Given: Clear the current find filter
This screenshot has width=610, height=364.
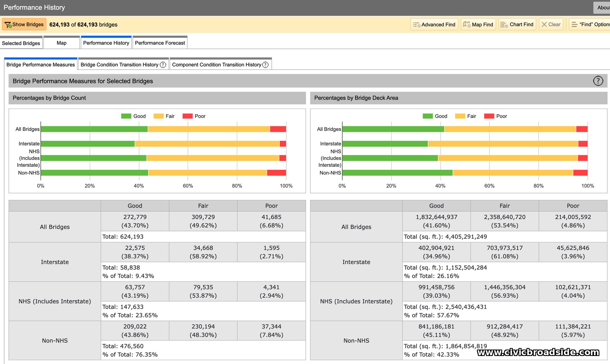Looking at the screenshot, I should click(x=551, y=24).
